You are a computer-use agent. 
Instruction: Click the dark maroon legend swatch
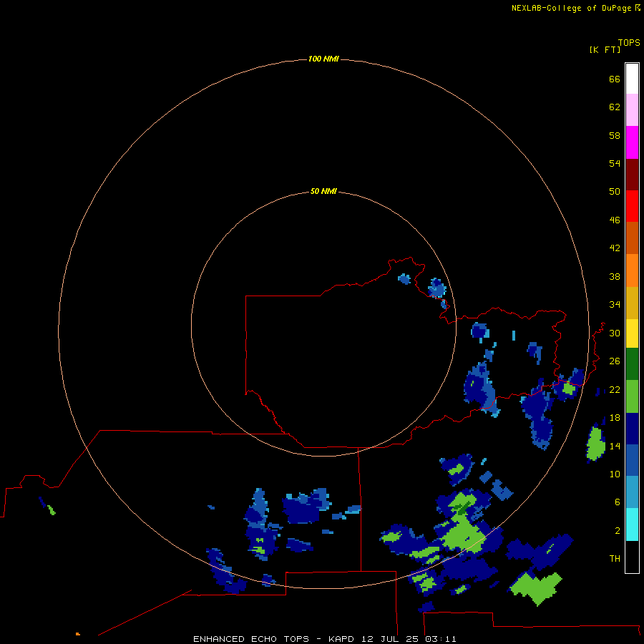[632, 174]
